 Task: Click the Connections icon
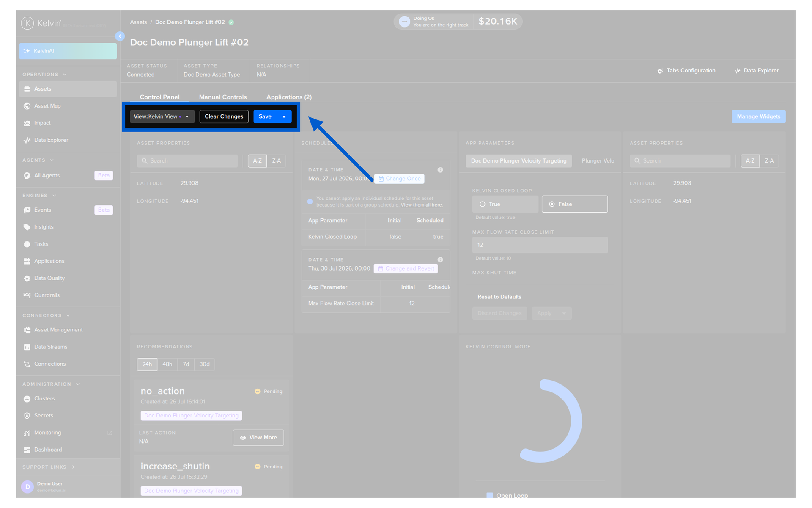tap(27, 364)
